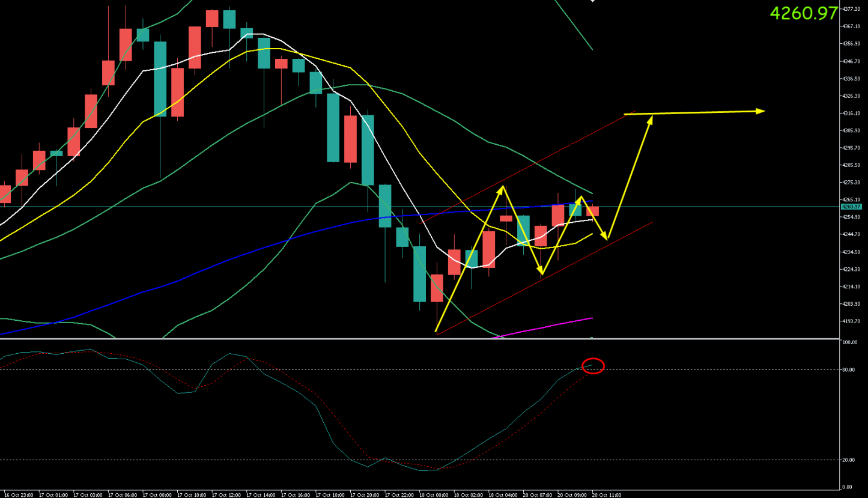Click the current price tag 4260.97 on axis
This screenshot has height=498, width=868.
[x=851, y=207]
